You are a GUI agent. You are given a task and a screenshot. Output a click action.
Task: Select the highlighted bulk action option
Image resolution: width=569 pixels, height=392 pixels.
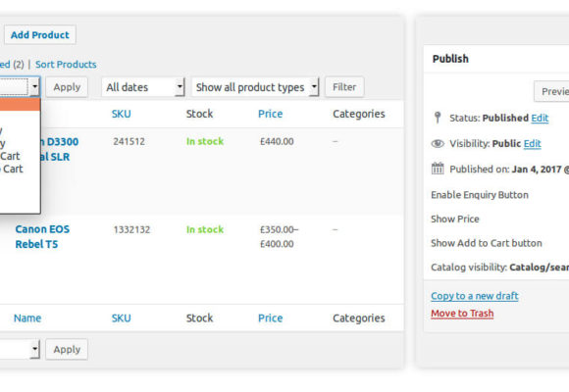20,105
